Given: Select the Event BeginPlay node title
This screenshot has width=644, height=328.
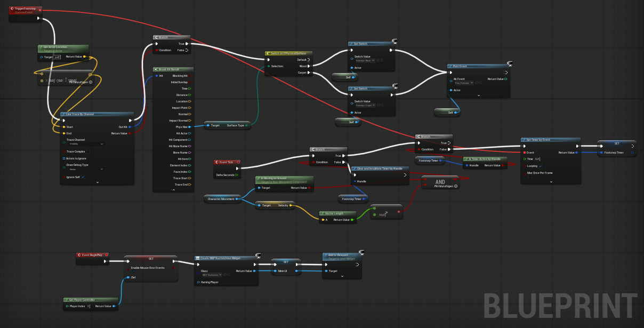Looking at the screenshot, I should (x=93, y=255).
